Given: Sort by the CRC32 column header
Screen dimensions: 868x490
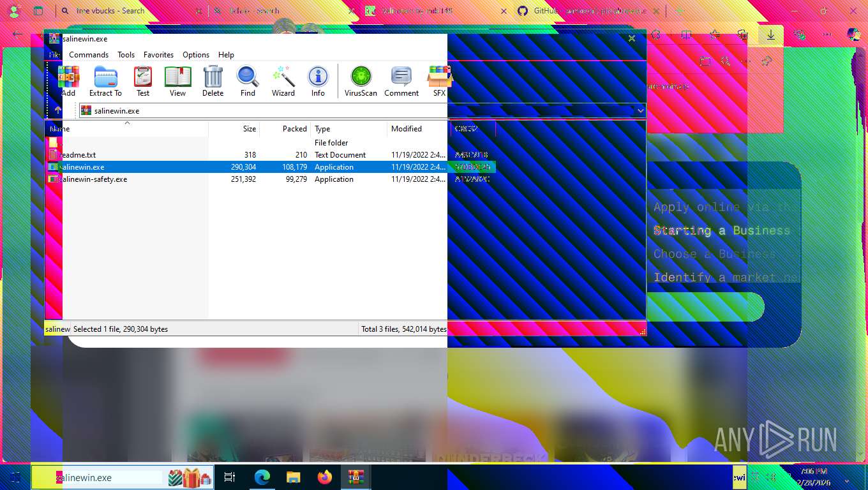Looking at the screenshot, I should 473,129.
